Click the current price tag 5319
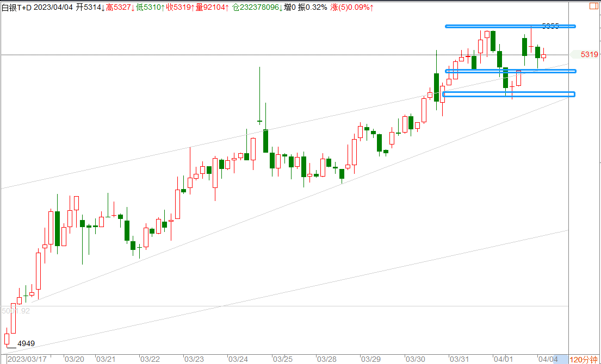This screenshot has width=601, height=364. (x=588, y=55)
